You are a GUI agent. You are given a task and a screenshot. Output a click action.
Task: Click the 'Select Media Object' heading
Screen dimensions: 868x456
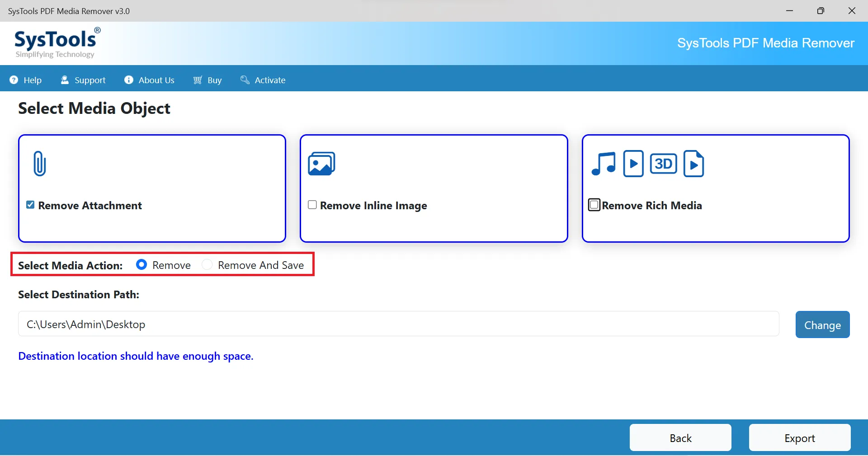click(x=94, y=108)
